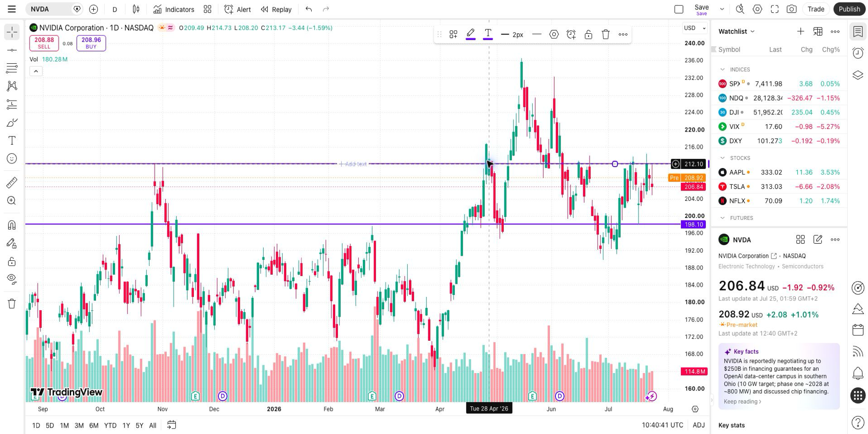Open the Measure ruler tool
This screenshot has height=434, width=868.
point(12,183)
